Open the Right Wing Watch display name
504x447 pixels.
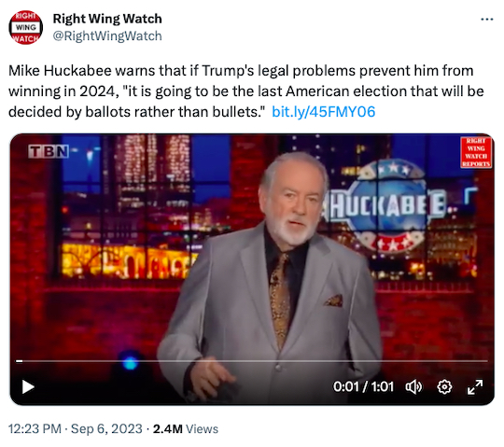pyautogui.click(x=107, y=19)
